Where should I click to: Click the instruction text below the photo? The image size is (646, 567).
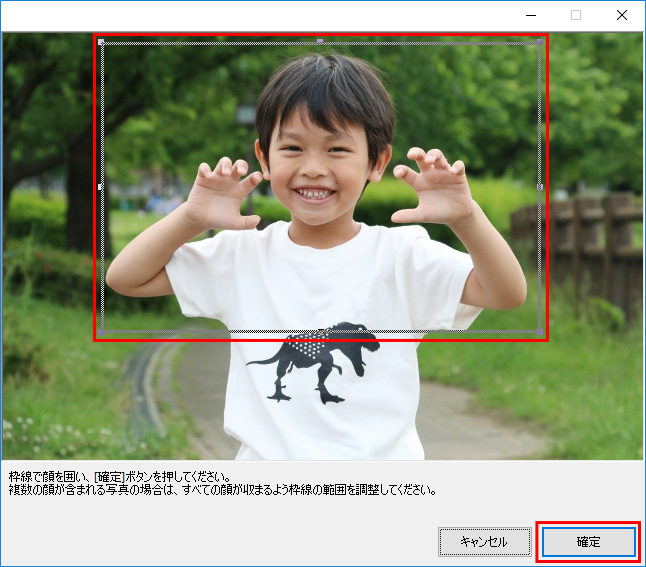pyautogui.click(x=220, y=484)
